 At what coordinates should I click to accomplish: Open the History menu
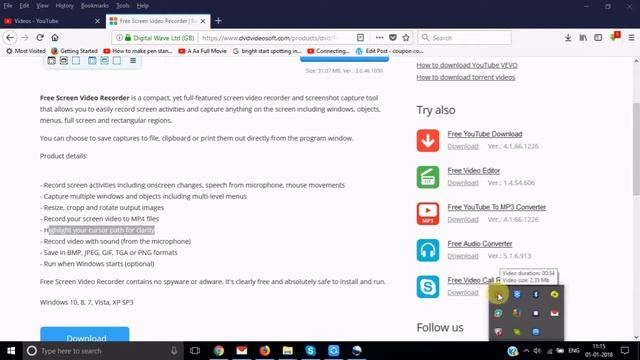point(64,6)
